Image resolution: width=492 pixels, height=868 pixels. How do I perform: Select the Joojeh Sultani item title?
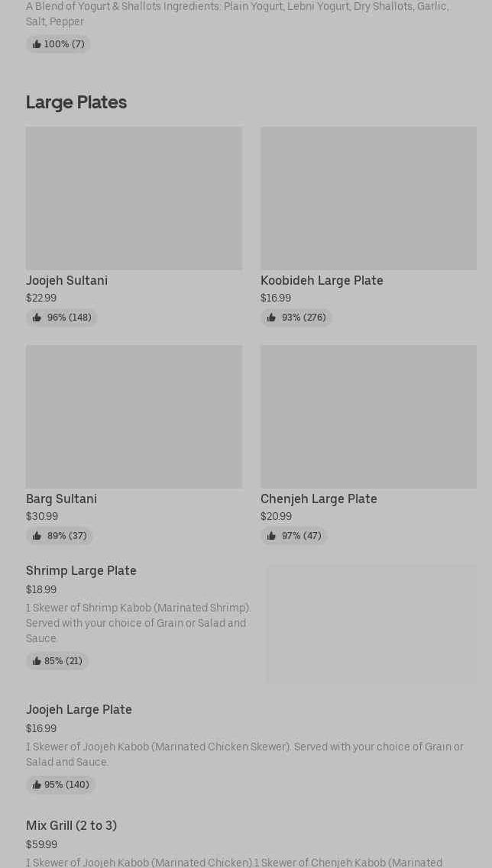[66, 280]
